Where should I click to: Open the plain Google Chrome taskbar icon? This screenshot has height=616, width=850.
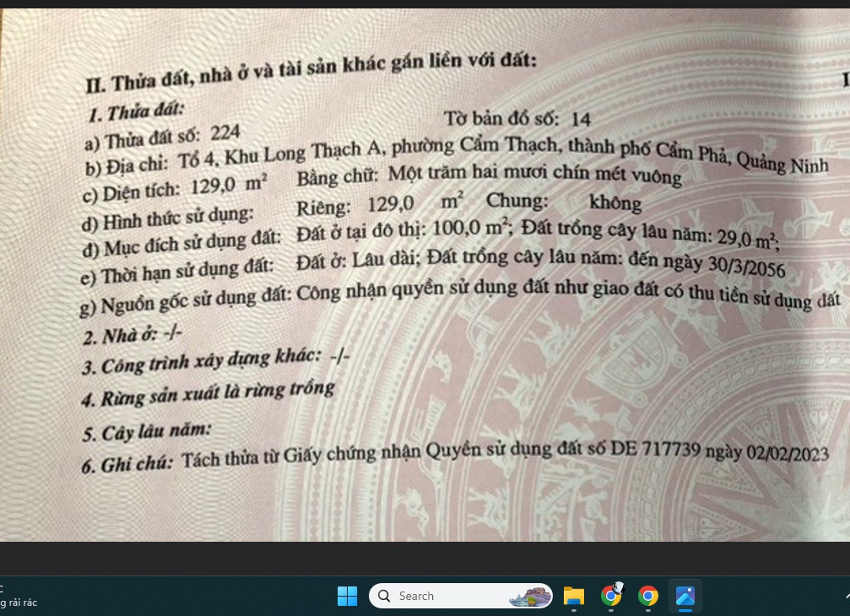(647, 596)
